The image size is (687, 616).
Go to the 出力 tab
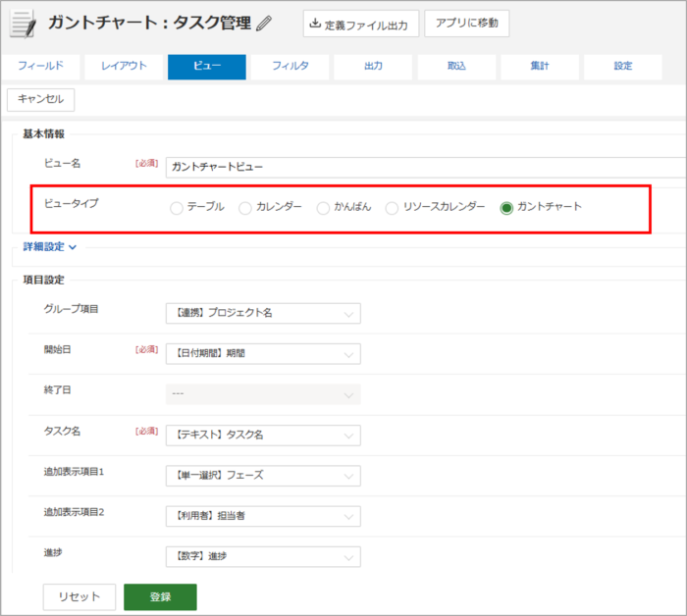click(x=373, y=67)
